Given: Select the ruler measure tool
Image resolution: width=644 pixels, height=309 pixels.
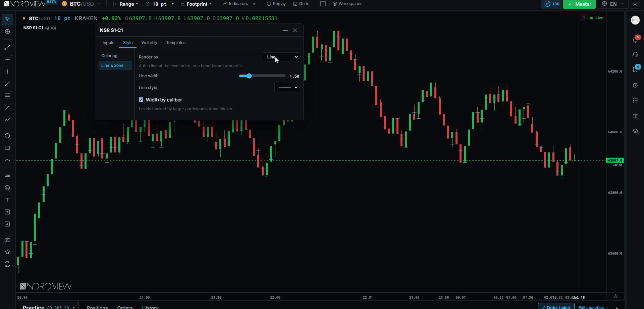Looking at the screenshot, I should click(x=7, y=176).
